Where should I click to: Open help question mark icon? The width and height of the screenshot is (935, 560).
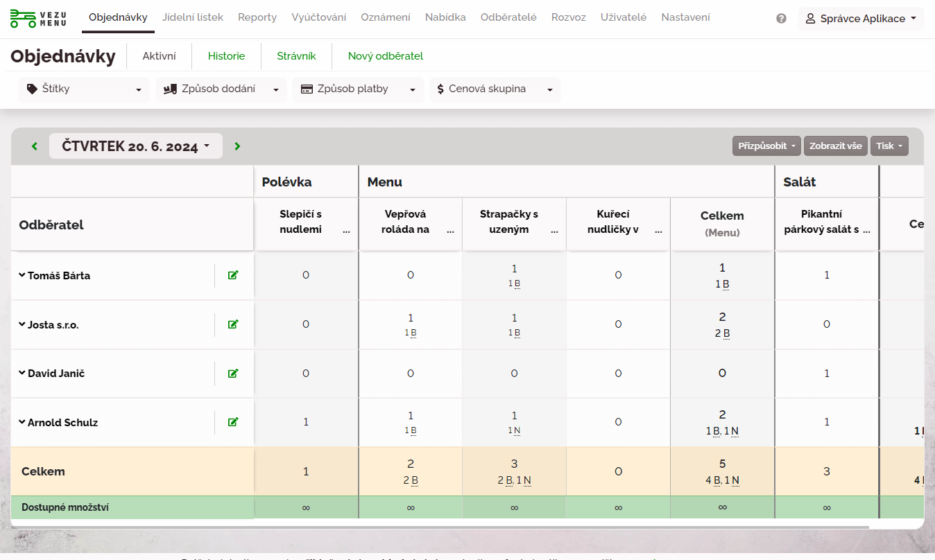point(781,19)
